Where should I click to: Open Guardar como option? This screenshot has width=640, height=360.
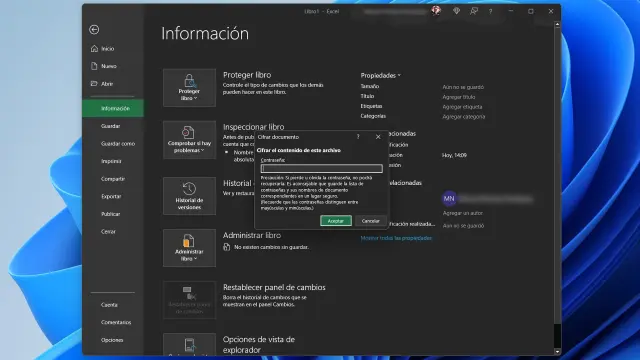tap(118, 144)
